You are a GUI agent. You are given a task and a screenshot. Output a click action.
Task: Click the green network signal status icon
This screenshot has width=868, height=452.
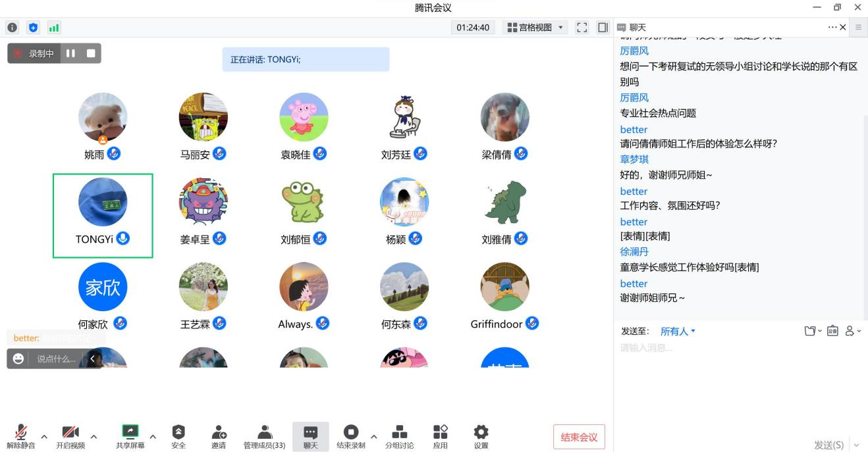(54, 28)
